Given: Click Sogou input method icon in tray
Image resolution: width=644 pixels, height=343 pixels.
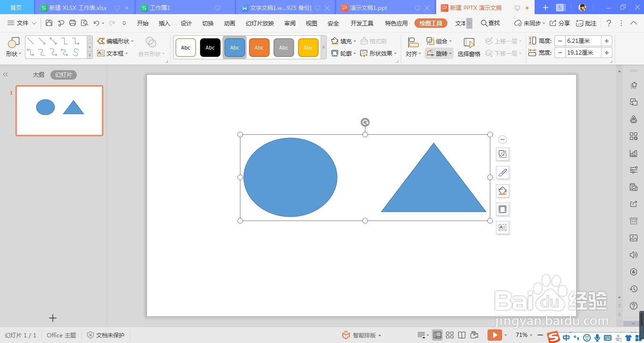Looking at the screenshot, I should pyautogui.click(x=554, y=337).
